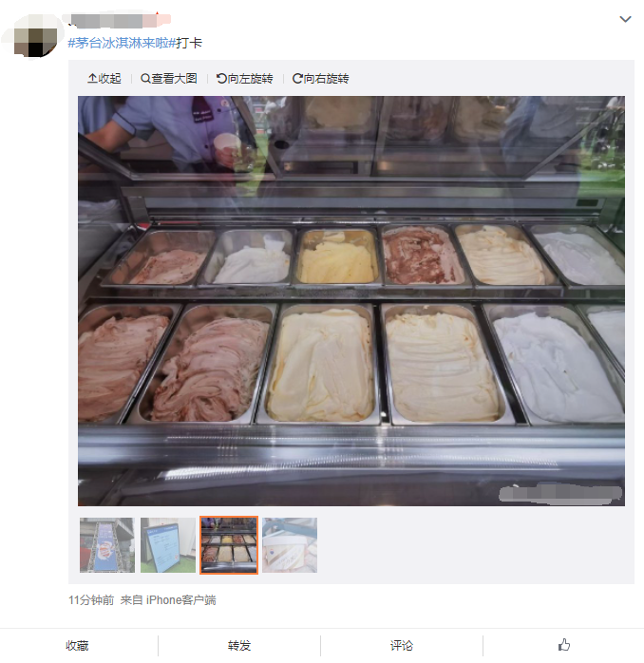Rotate image left with 向左旋转
644x663 pixels.
(x=244, y=78)
